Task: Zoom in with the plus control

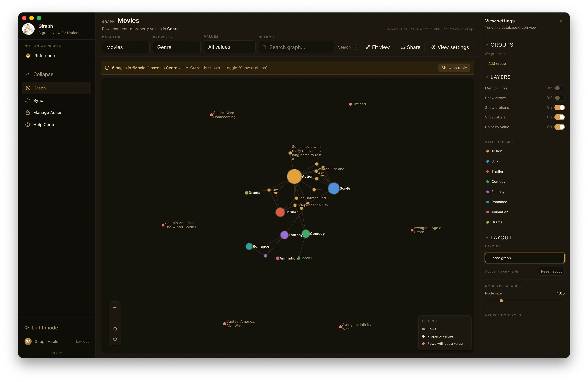Action: 115,308
